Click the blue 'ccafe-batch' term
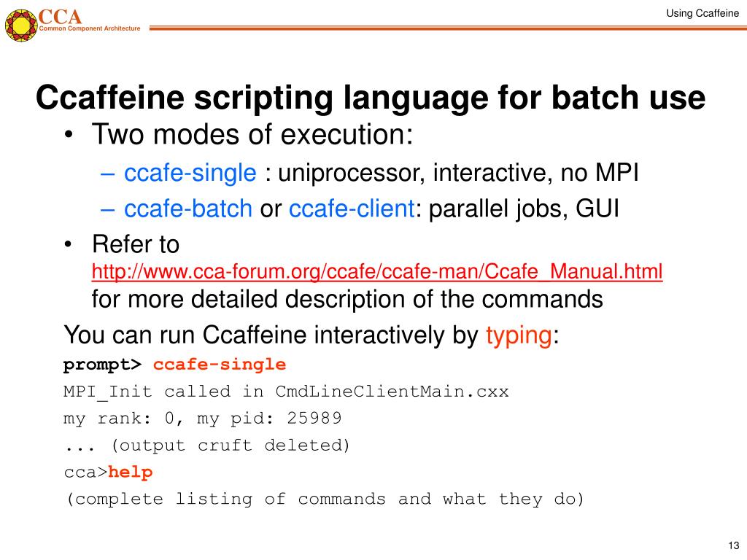Viewport: 747px width, 560px height. coord(188,209)
